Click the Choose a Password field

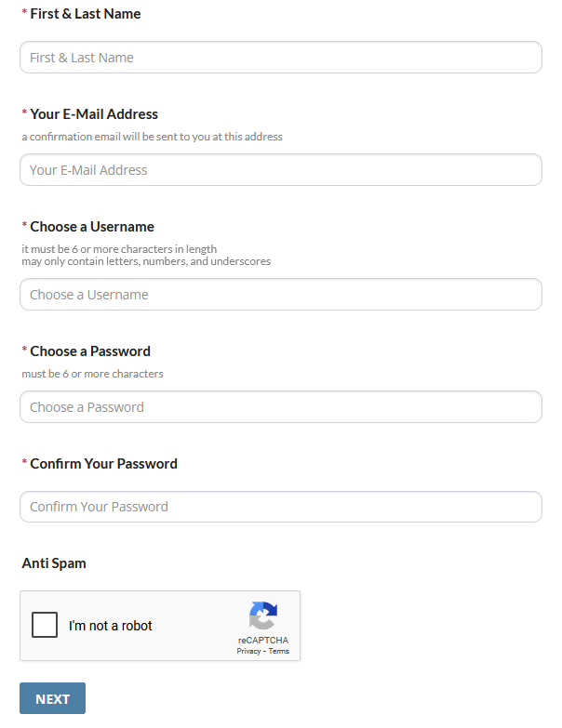(x=280, y=407)
